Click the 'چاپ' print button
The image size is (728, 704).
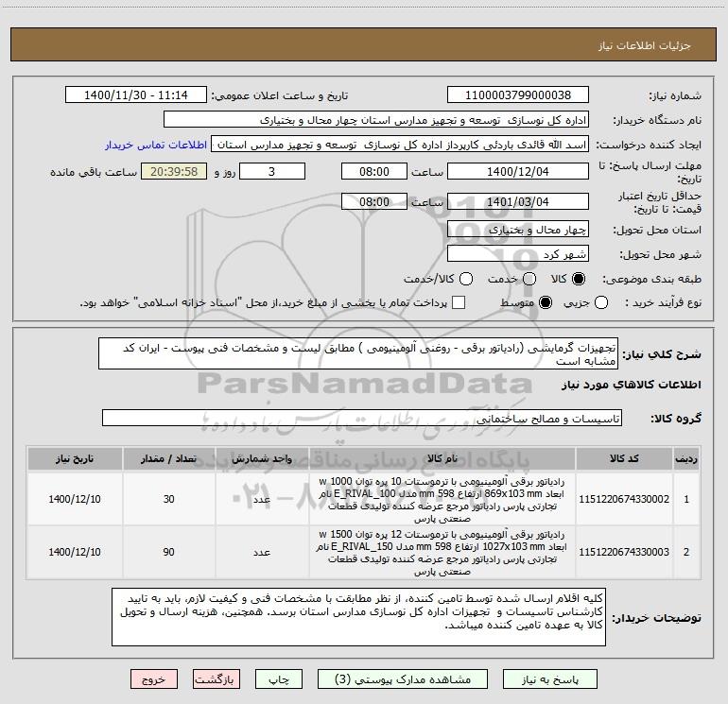pos(279,679)
